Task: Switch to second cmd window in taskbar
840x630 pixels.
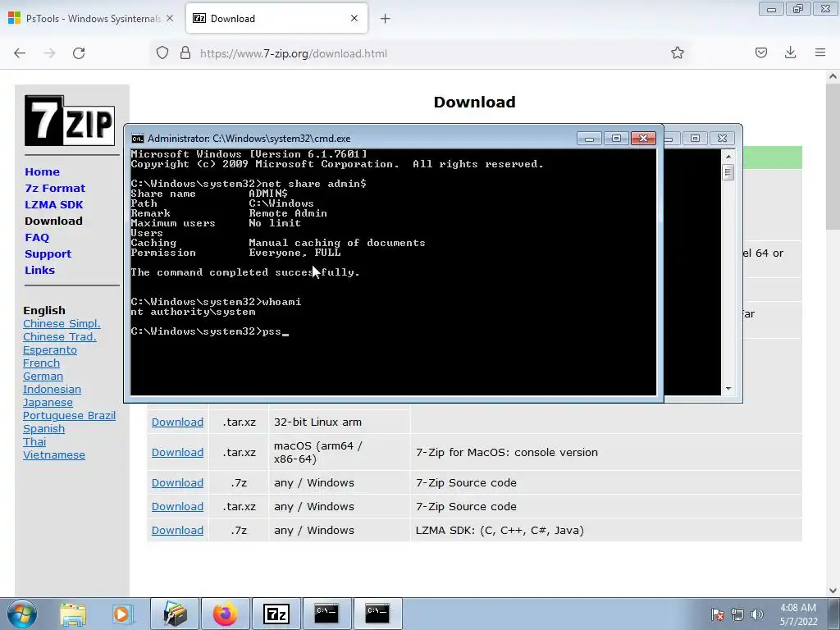Action: pyautogui.click(x=377, y=614)
